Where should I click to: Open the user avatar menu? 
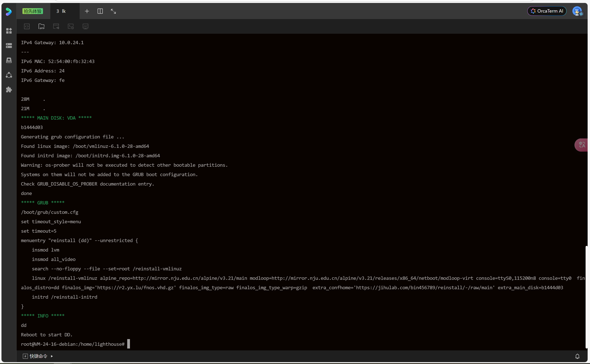(577, 11)
